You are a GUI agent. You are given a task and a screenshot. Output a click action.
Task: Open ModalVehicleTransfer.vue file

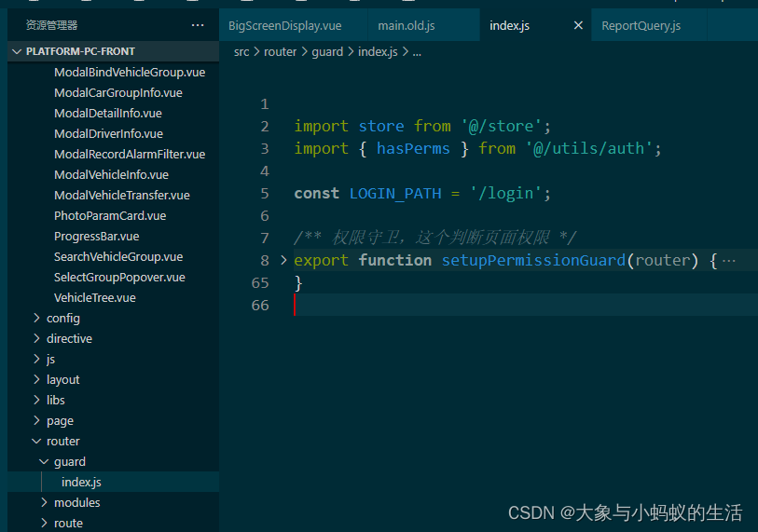pos(122,196)
